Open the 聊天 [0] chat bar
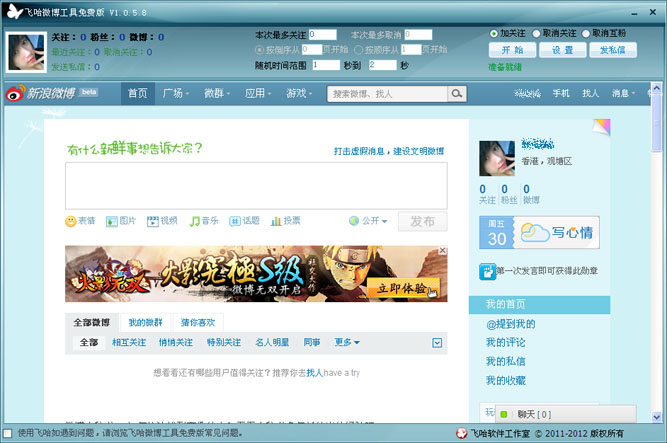Viewport: 667px width, 443px height. [x=566, y=414]
